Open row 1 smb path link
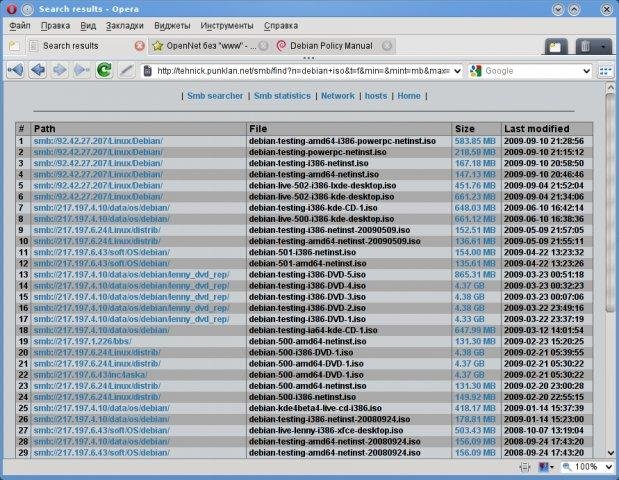 coord(98,141)
